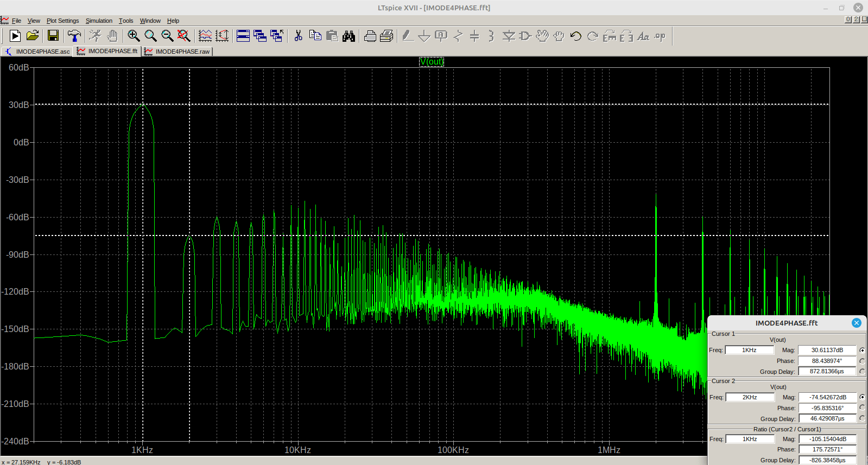Select Cursor 2 Group Delay radio button
868x465 pixels.
pos(862,418)
